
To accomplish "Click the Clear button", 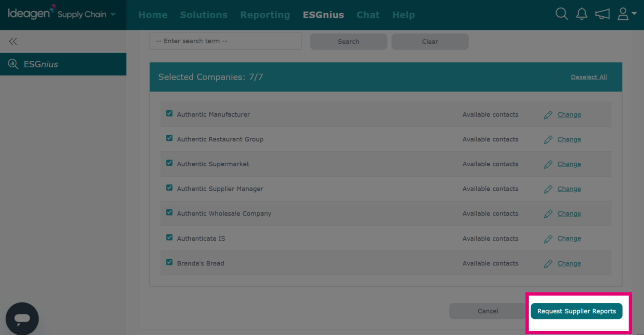I will 430,42.
